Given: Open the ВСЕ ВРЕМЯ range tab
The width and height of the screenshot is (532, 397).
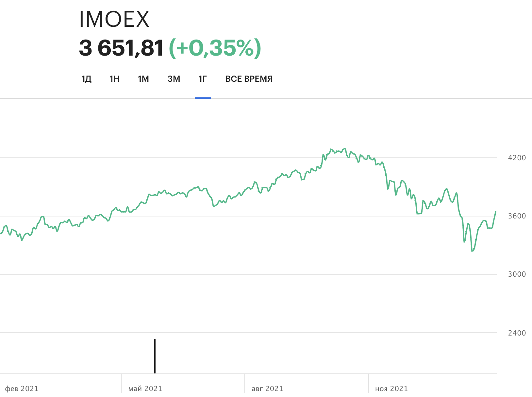Looking at the screenshot, I should (249, 79).
